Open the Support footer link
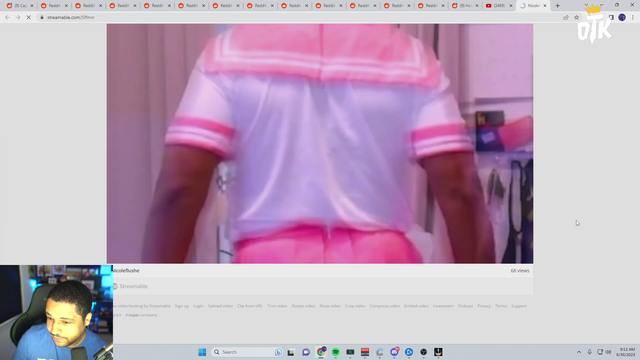 [x=519, y=306]
